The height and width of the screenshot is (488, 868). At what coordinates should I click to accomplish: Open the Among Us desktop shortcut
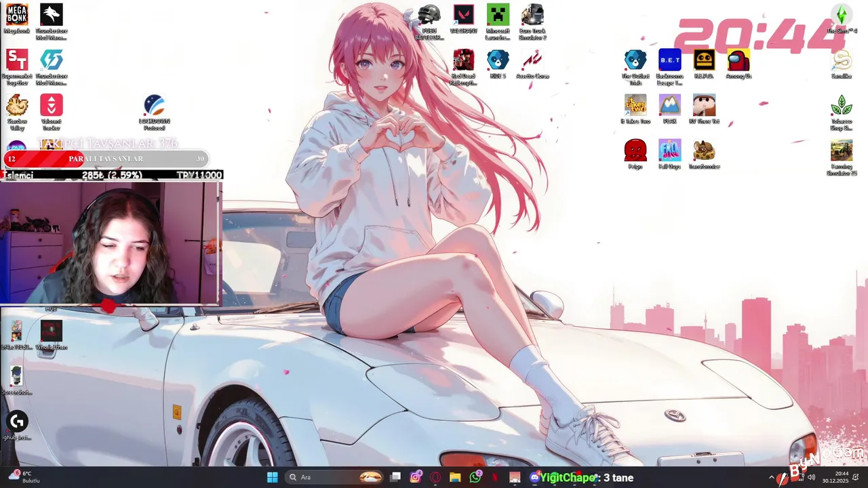tap(738, 64)
